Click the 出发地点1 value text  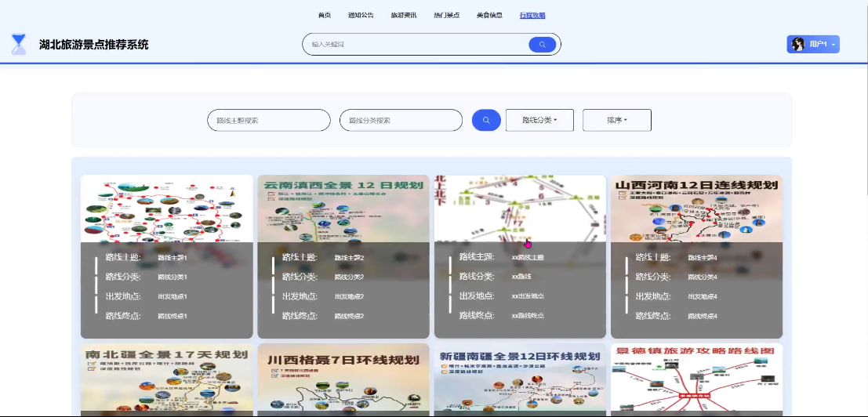[x=173, y=296]
